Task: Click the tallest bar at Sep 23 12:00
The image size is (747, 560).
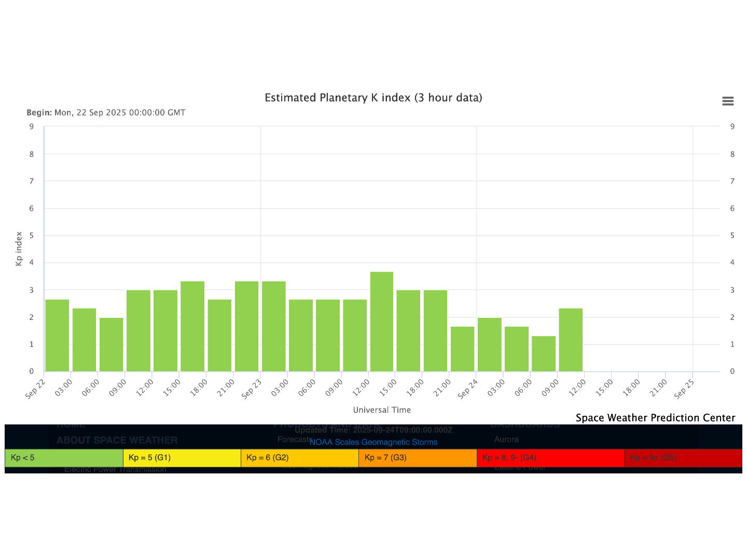Action: (x=382, y=321)
